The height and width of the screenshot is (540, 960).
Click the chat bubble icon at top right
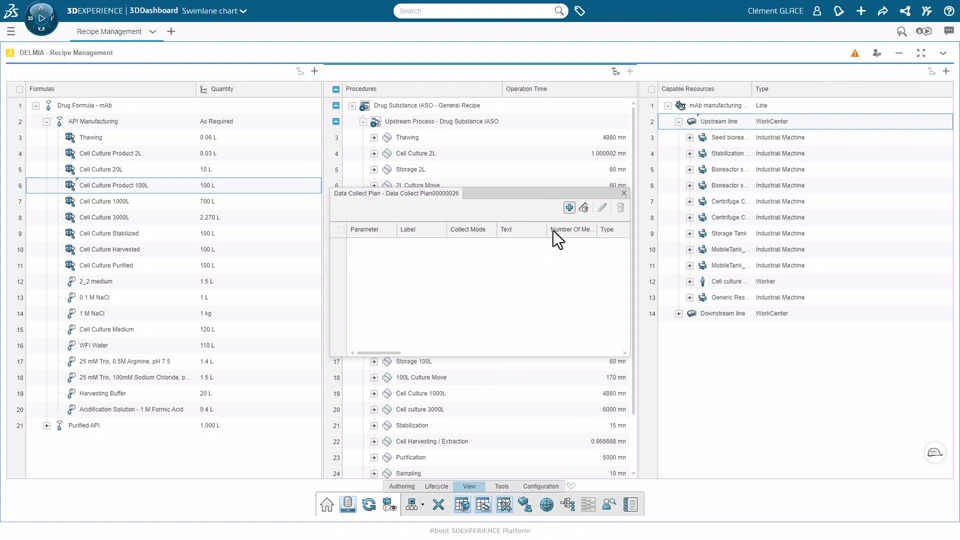[x=949, y=31]
